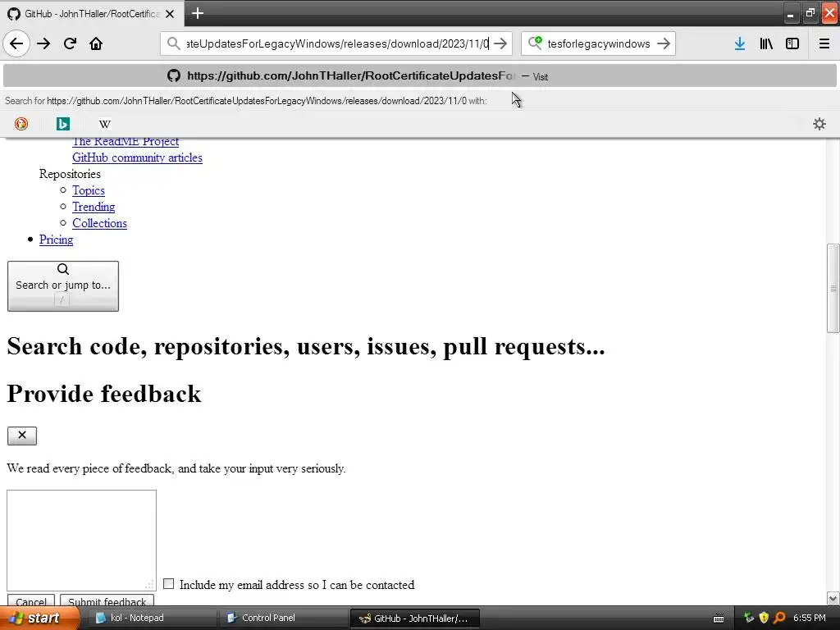Visit the suggested github.com JohnTHaller URL
Image resolution: width=840 pixels, height=630 pixels.
[419, 75]
